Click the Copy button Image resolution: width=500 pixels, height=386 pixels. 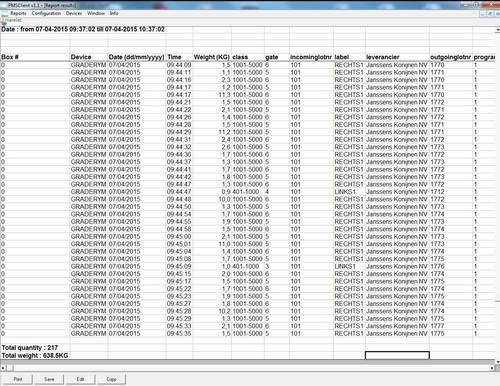click(x=111, y=379)
